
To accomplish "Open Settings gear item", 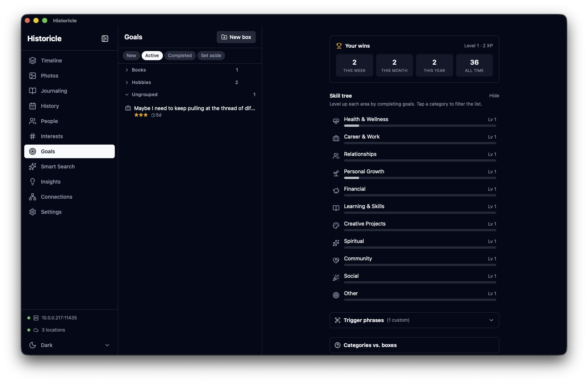I will pyautogui.click(x=33, y=212).
